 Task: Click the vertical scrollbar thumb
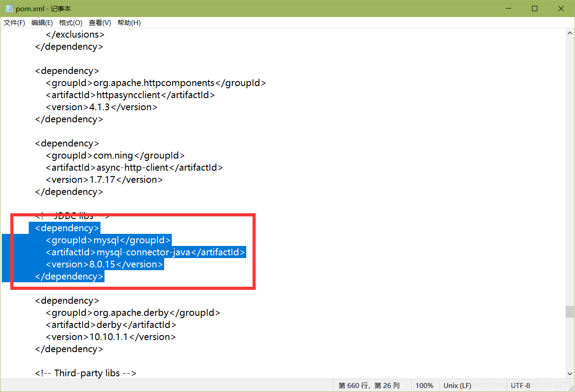click(x=570, y=311)
